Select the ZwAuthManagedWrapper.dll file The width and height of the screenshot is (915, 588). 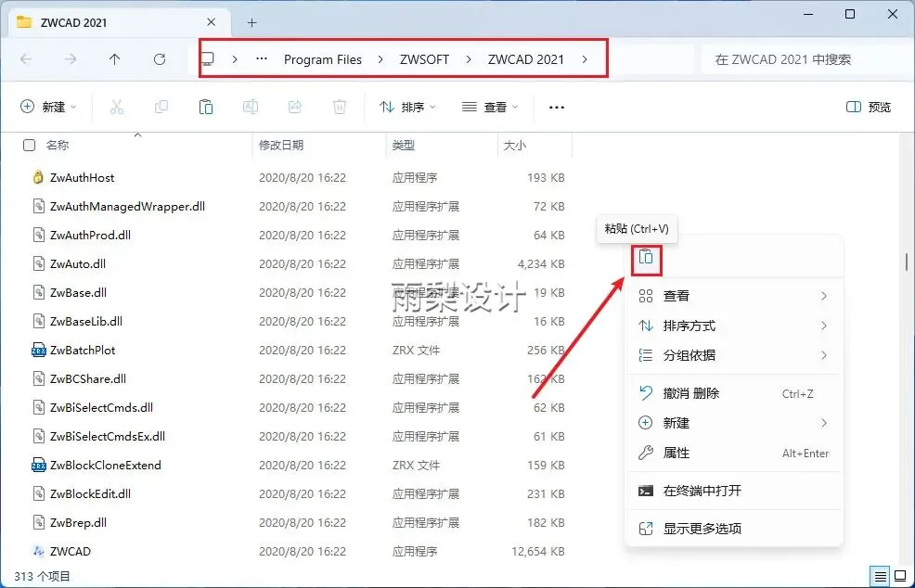coord(127,207)
